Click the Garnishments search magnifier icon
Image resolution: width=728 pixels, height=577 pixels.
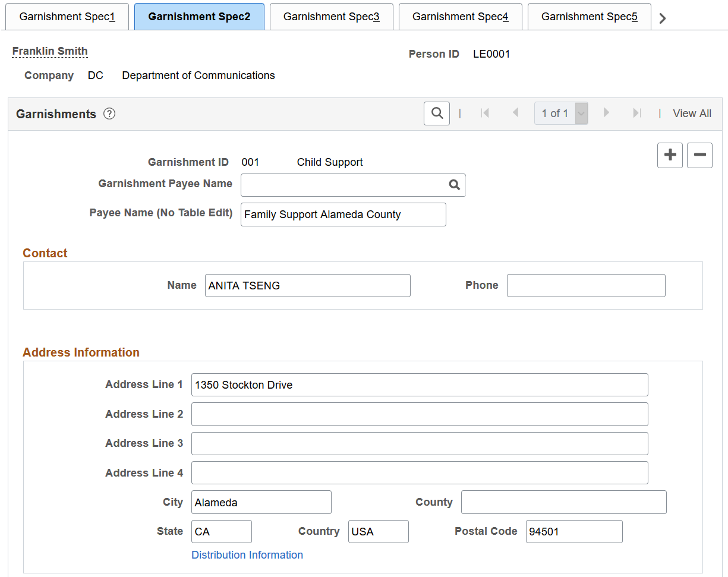(x=437, y=113)
